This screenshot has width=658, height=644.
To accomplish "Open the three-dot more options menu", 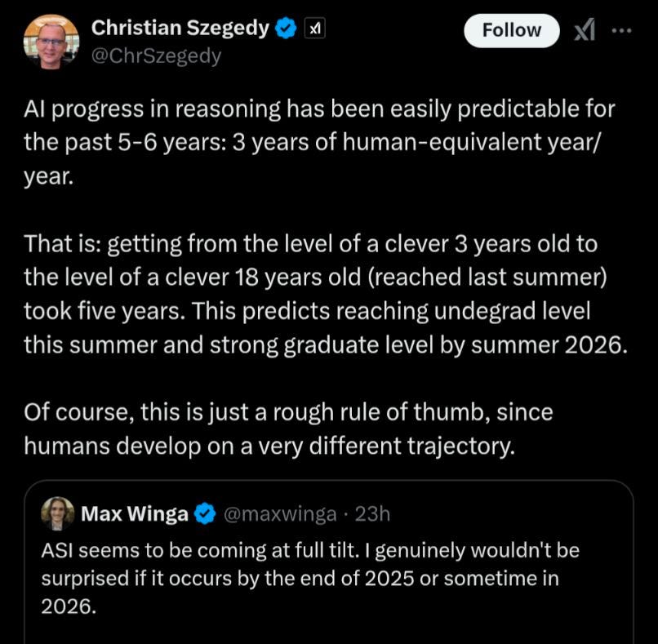I will coord(621,30).
